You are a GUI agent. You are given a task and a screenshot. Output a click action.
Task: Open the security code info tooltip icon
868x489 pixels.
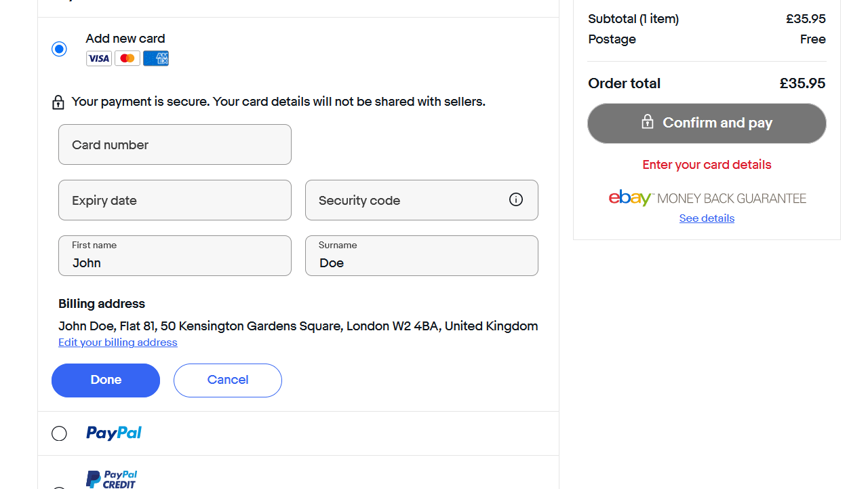pos(516,199)
